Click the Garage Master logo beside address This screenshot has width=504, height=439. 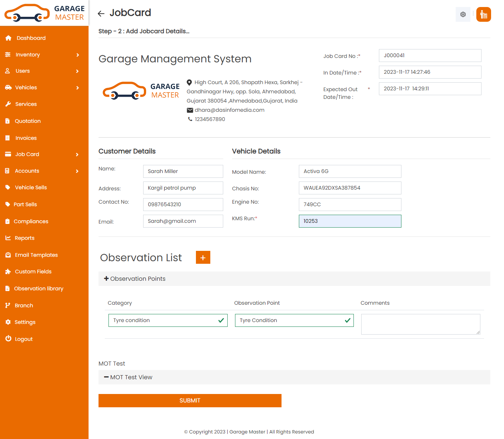[141, 91]
